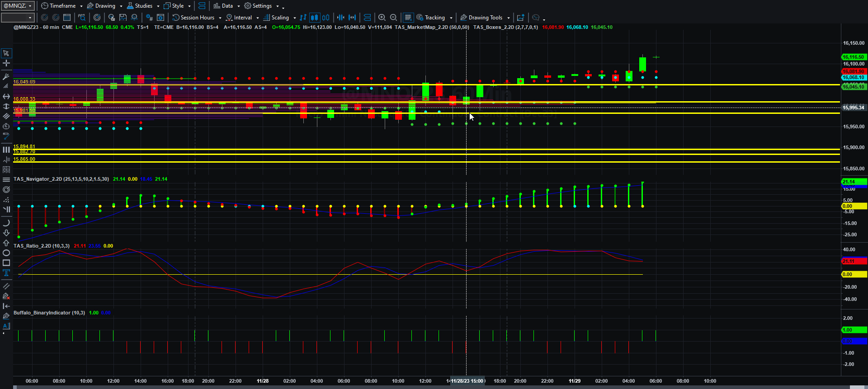868x389 pixels.
Task: Click the Scaling button
Action: coord(276,18)
